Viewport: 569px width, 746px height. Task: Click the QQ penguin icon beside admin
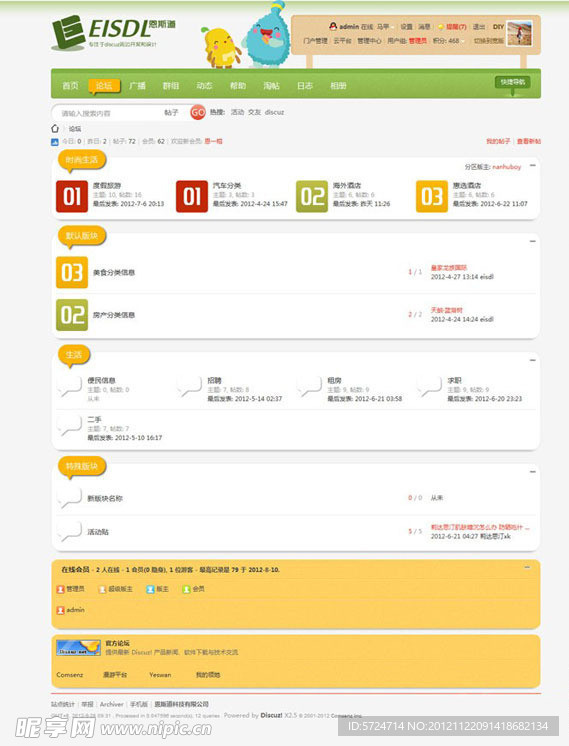click(x=333, y=26)
